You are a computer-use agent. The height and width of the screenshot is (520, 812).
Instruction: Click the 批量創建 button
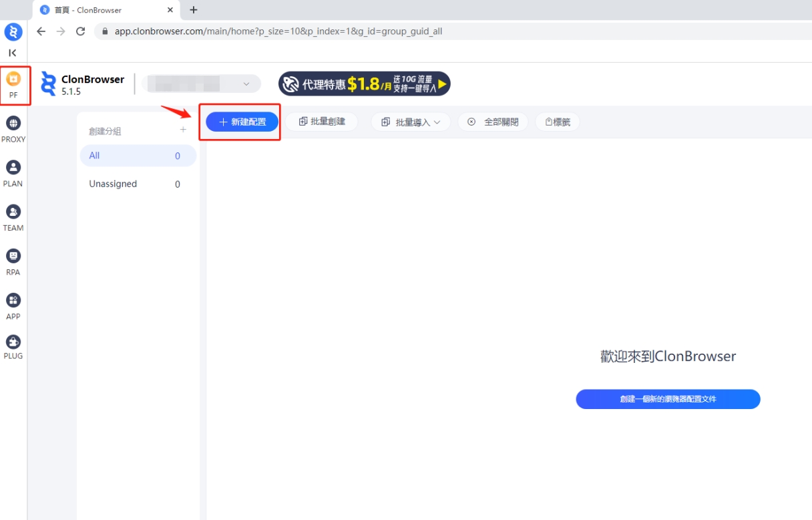coord(322,122)
